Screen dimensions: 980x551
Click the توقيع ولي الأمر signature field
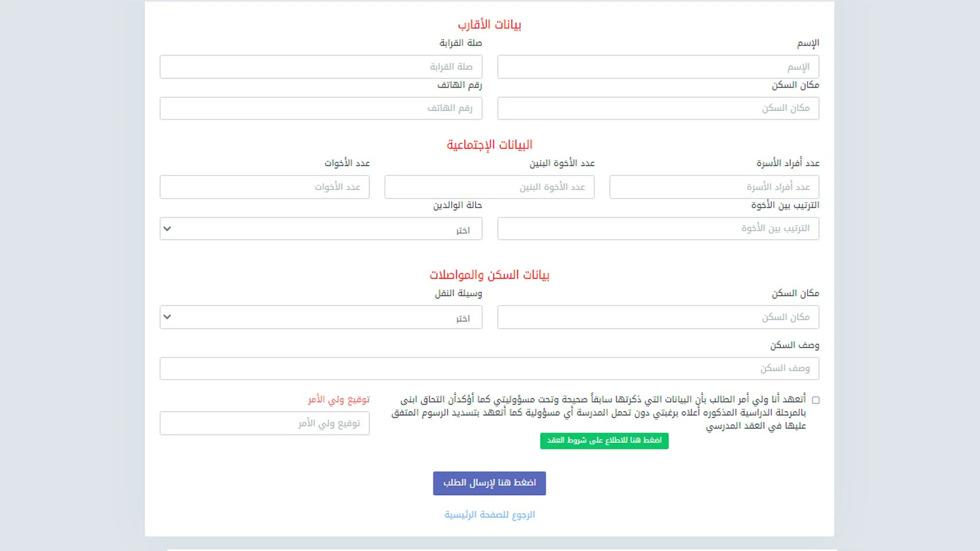[264, 423]
